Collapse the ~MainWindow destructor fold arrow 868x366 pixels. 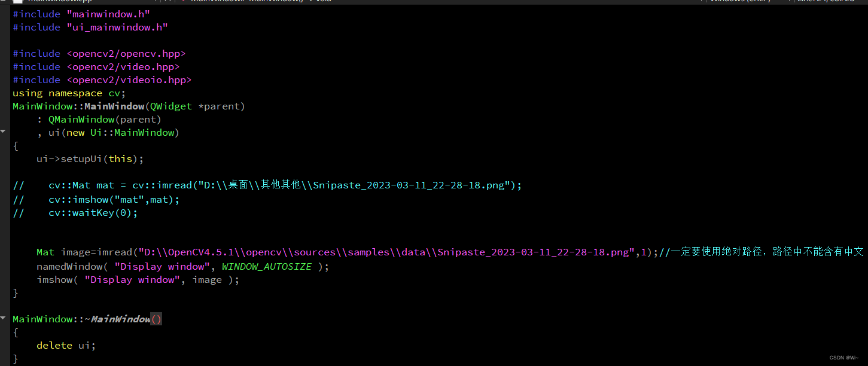3,317
